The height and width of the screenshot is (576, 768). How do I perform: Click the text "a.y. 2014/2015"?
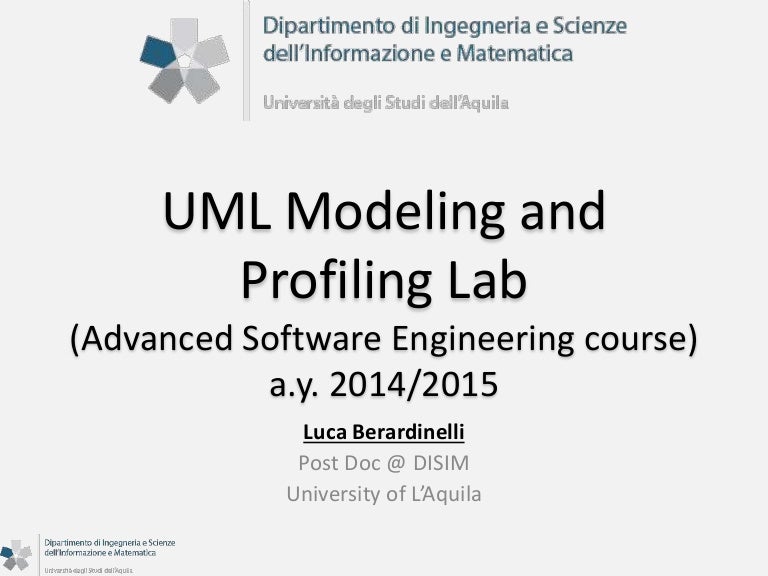click(x=384, y=384)
